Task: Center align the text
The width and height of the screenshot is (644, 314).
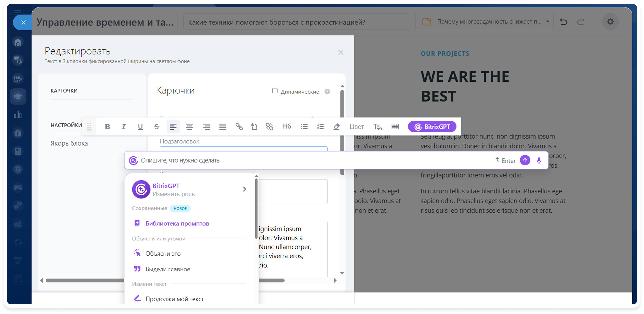Action: 190,127
